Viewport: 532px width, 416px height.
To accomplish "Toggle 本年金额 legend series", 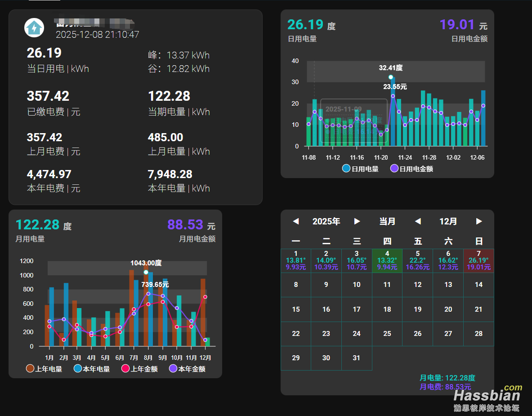I will tap(187, 369).
